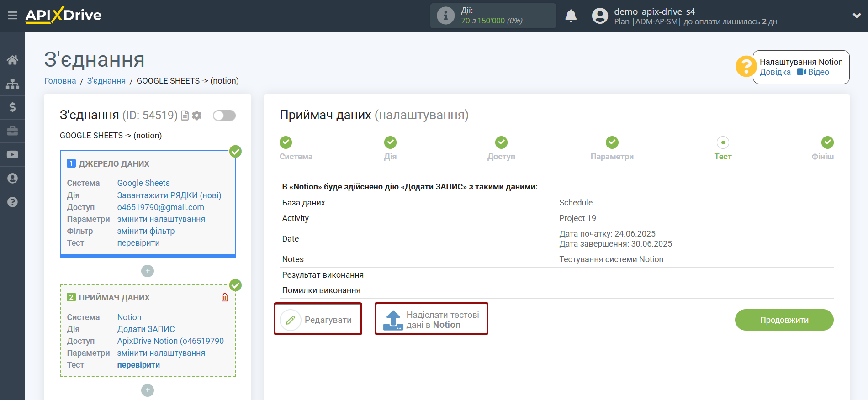Click Додати ЗАПИС action link
This screenshot has width=868, height=400.
(x=146, y=329)
